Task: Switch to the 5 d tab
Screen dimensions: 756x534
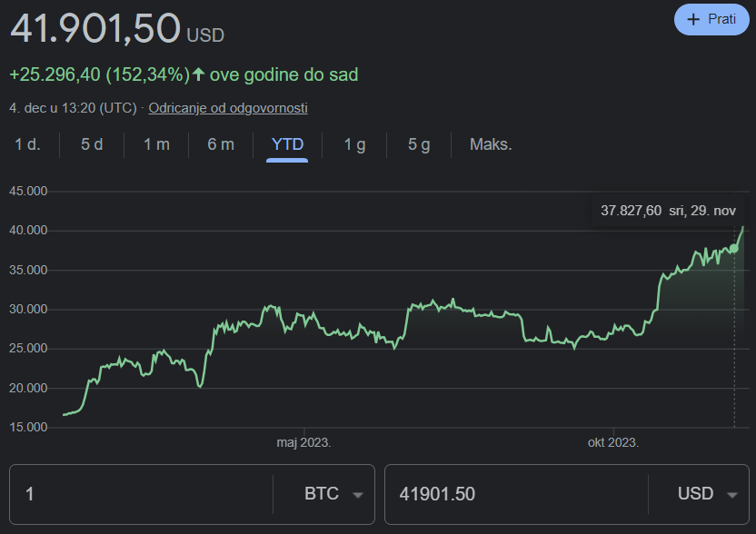Action: (x=92, y=144)
